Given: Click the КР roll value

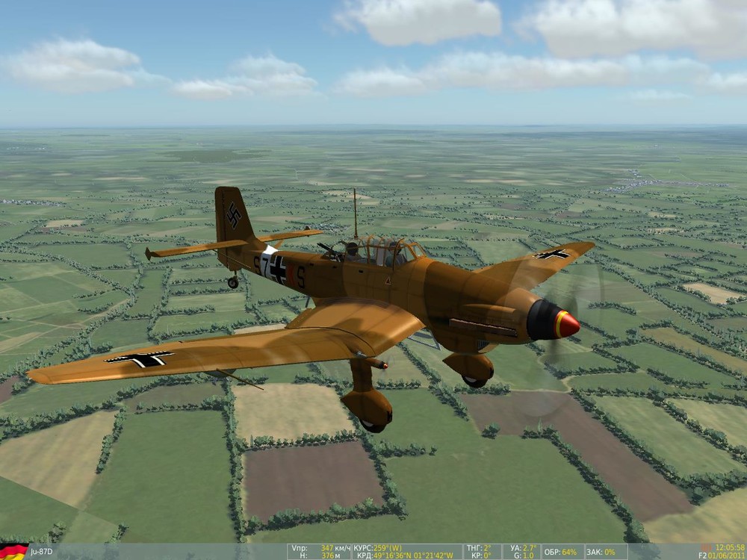Looking at the screenshot, I should [x=486, y=556].
